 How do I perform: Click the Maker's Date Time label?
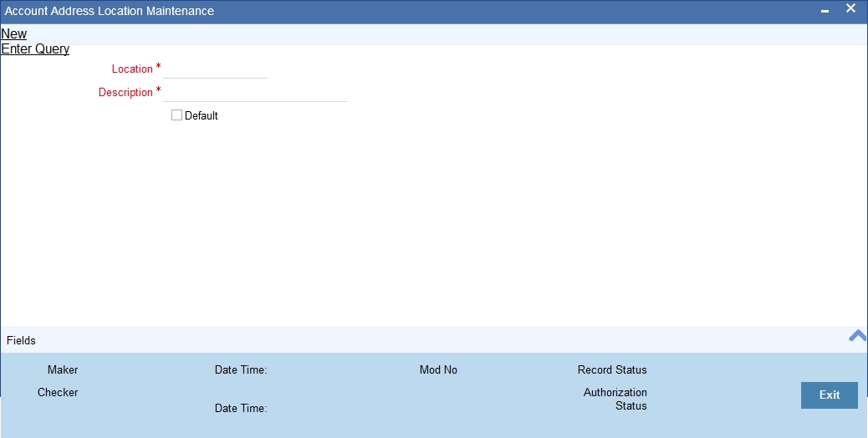[x=241, y=369]
